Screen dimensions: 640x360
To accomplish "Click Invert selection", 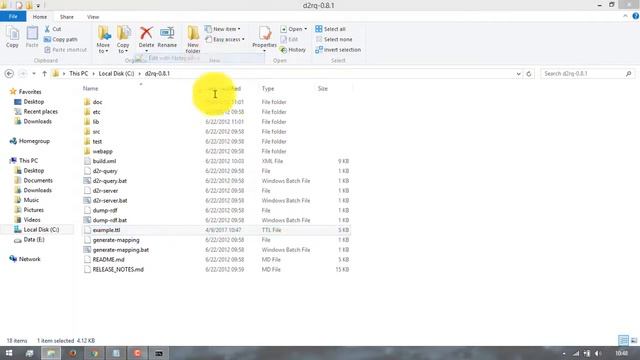I will (338, 49).
